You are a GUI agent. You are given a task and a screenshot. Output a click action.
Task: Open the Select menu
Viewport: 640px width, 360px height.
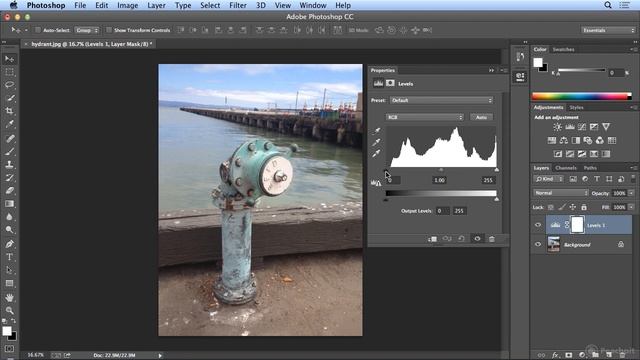210,5
